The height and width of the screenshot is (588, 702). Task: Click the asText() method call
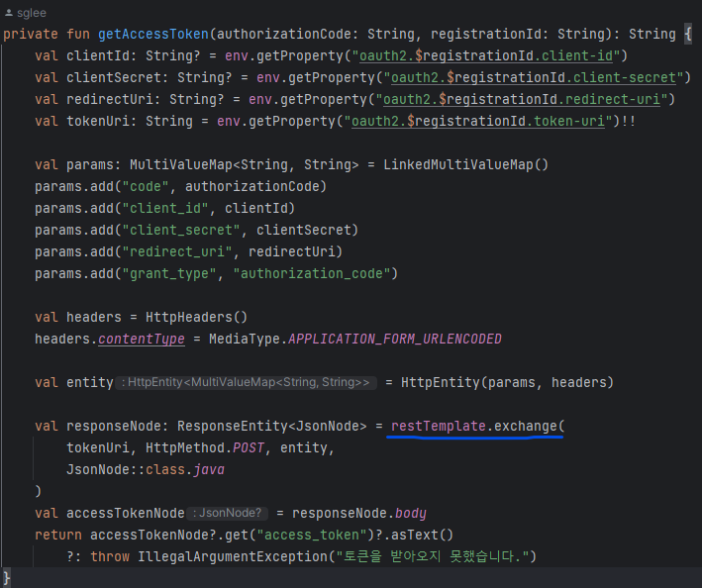point(423,536)
